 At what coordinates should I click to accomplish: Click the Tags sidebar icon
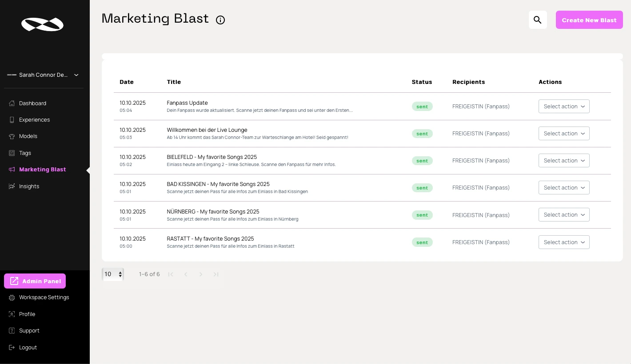tap(12, 153)
